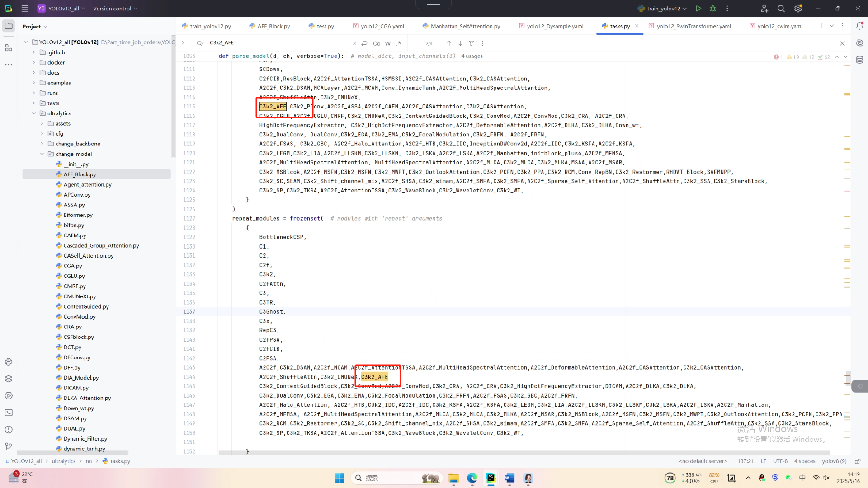Open Git tool window icon at bottom-left
The width and height of the screenshot is (868, 488).
[x=8, y=446]
